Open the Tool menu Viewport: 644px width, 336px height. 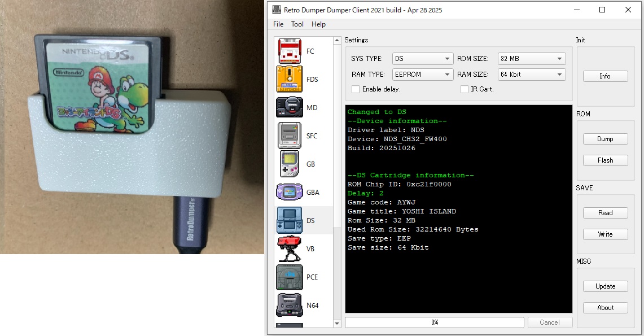tap(297, 24)
